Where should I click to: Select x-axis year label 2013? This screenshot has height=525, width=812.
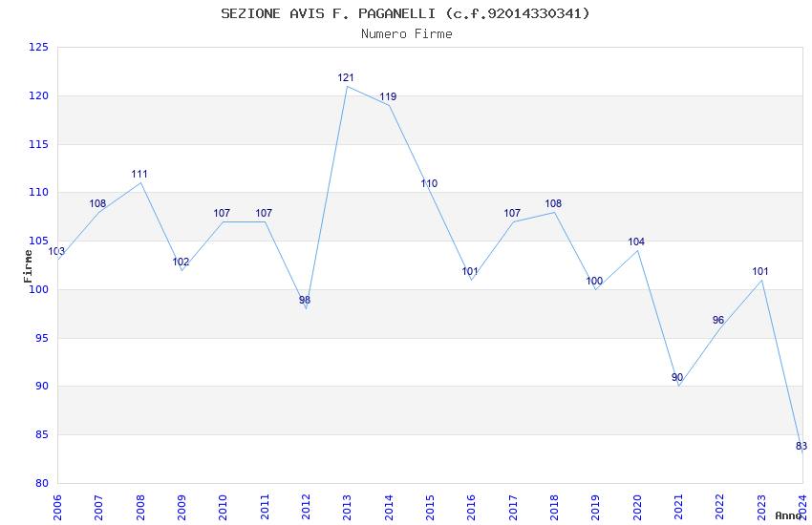[x=348, y=507]
